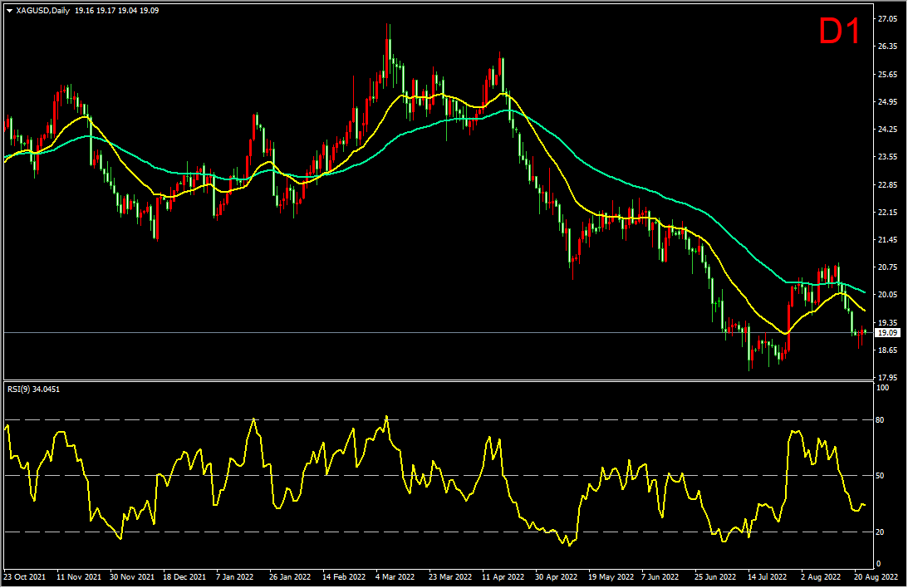Image resolution: width=908 pixels, height=588 pixels.
Task: Click the 18.65 price axis label
Action: pos(887,350)
